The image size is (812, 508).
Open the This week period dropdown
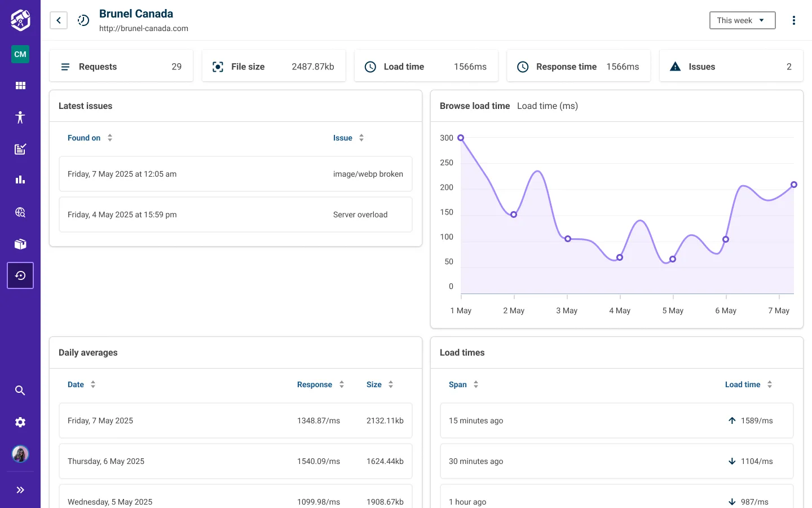(742, 20)
